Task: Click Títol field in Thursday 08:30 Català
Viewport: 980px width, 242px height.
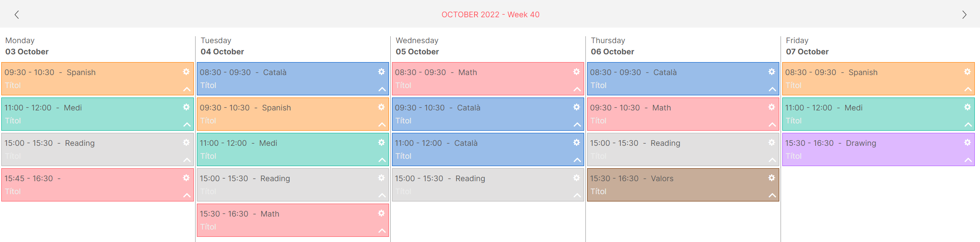Action: coord(598,85)
